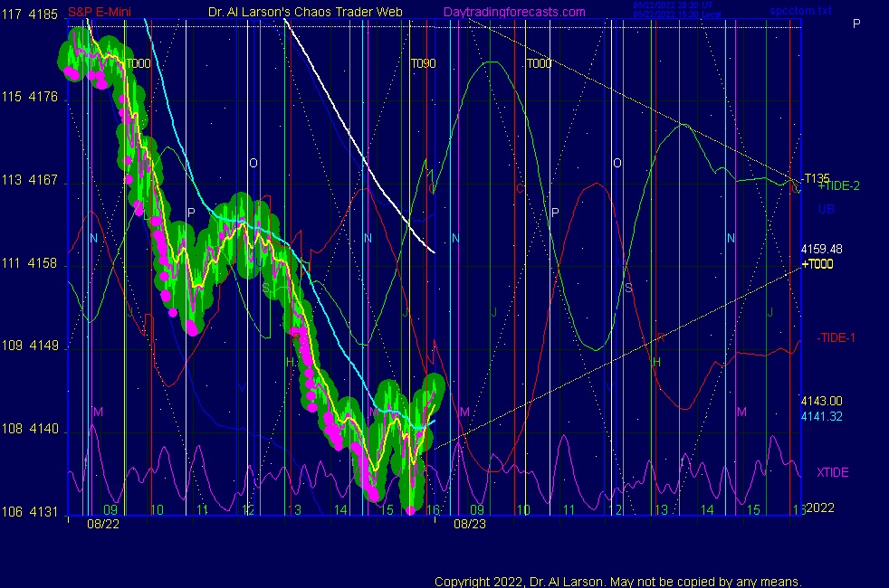The image size is (889, 588).
Task: Click the blue UB label
Action: (827, 209)
